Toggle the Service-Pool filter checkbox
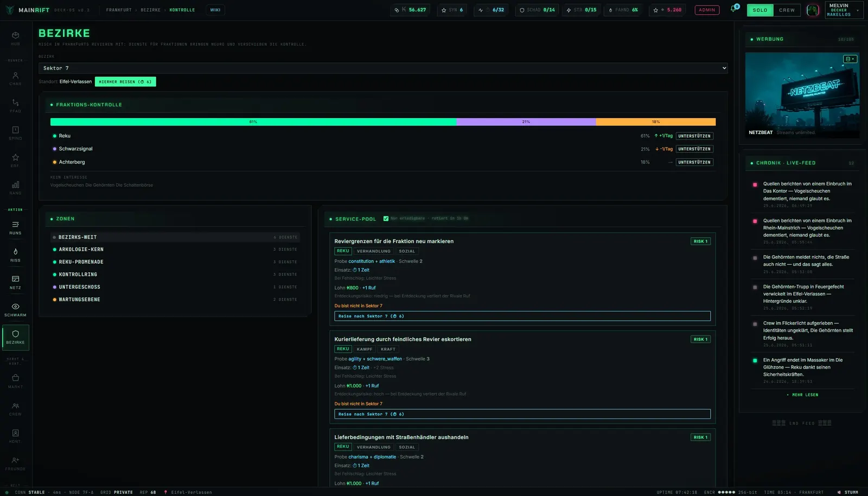868x496 pixels. click(x=386, y=219)
